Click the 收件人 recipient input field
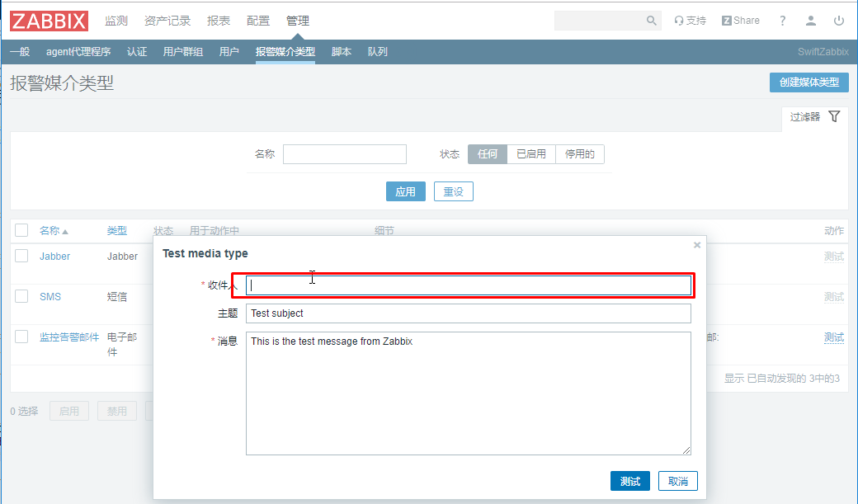858x504 pixels. tap(469, 285)
